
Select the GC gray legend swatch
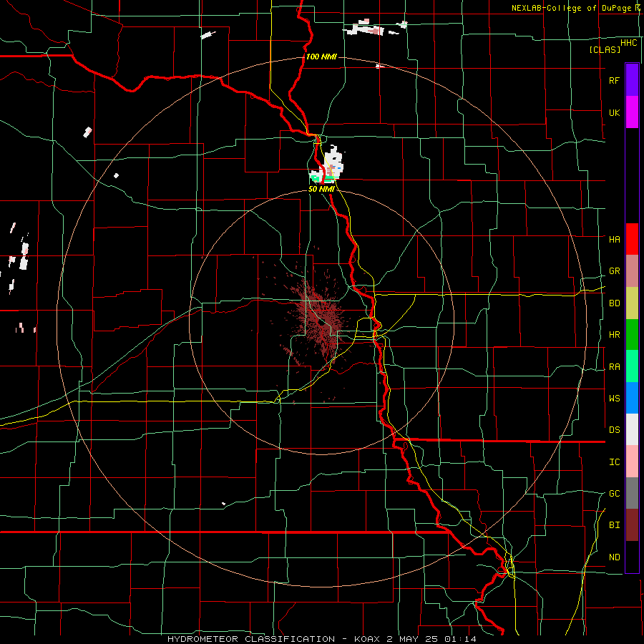632,493
